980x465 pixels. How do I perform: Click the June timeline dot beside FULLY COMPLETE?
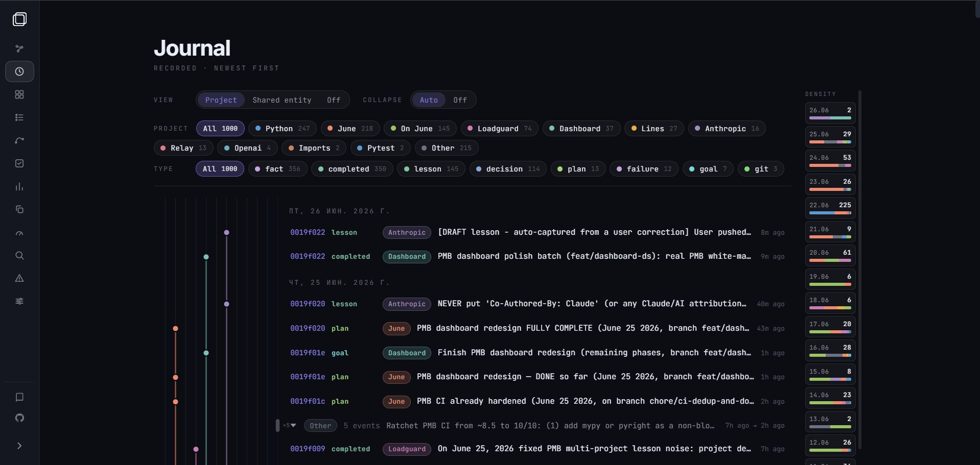click(x=175, y=329)
